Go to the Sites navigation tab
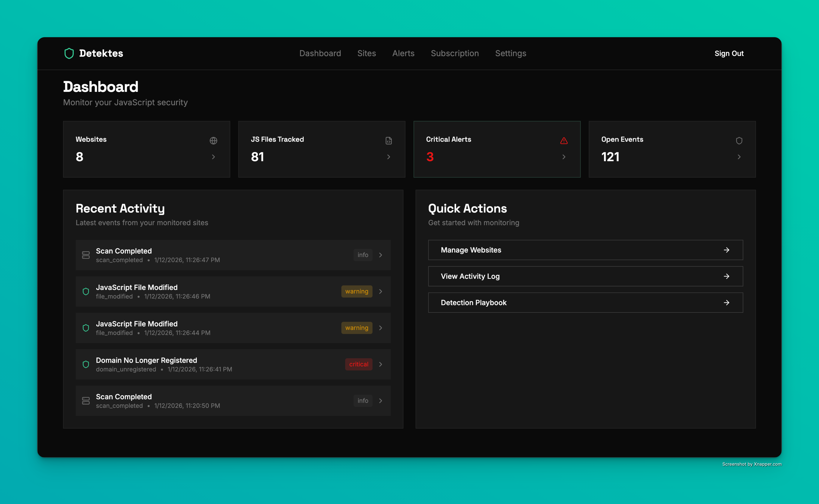This screenshot has width=819, height=504. (366, 53)
